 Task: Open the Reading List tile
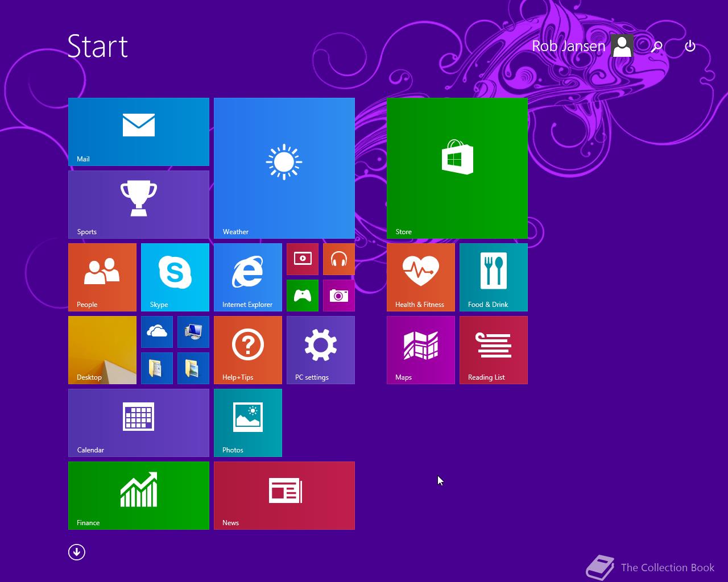[x=494, y=350]
